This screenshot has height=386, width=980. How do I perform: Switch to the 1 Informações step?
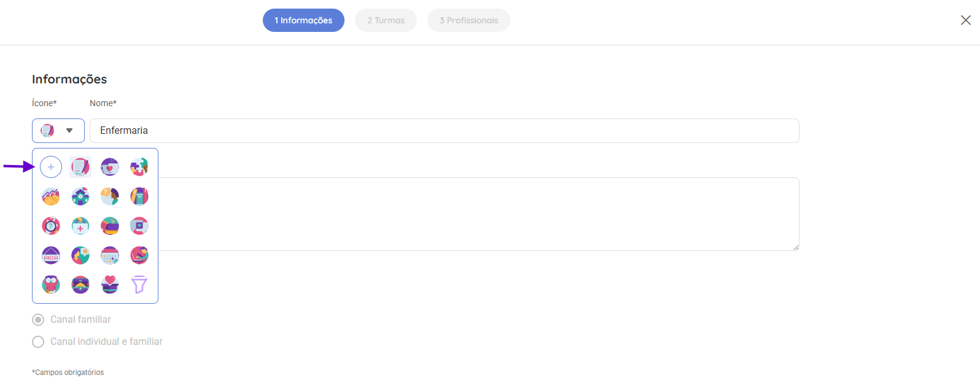(x=303, y=20)
